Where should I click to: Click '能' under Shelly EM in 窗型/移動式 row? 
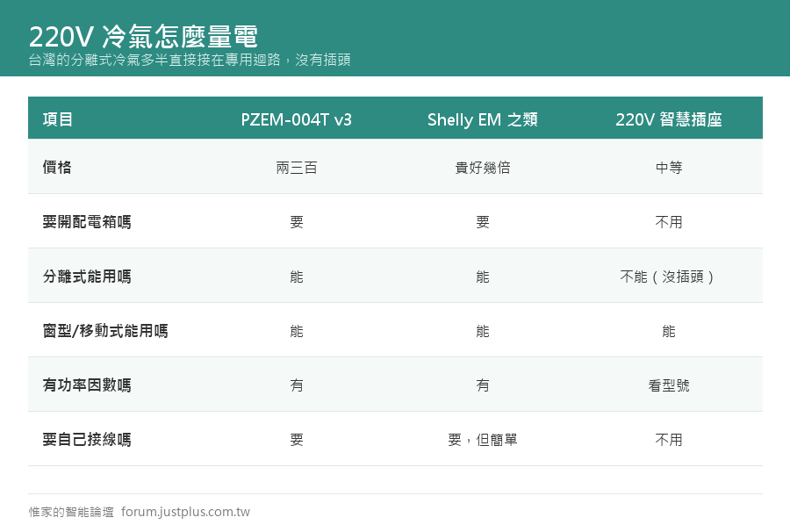click(x=483, y=331)
